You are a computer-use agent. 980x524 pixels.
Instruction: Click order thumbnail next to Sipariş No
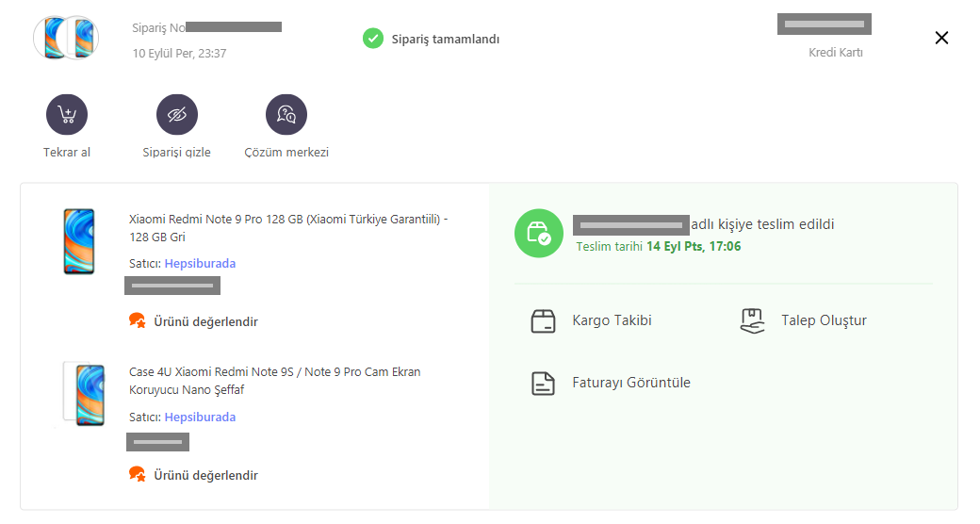(x=66, y=38)
